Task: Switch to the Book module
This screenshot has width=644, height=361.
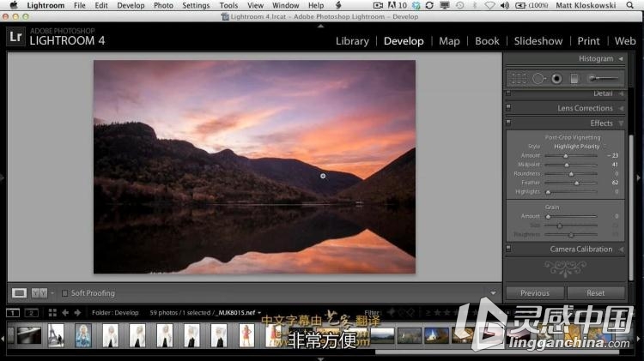Action: click(487, 41)
